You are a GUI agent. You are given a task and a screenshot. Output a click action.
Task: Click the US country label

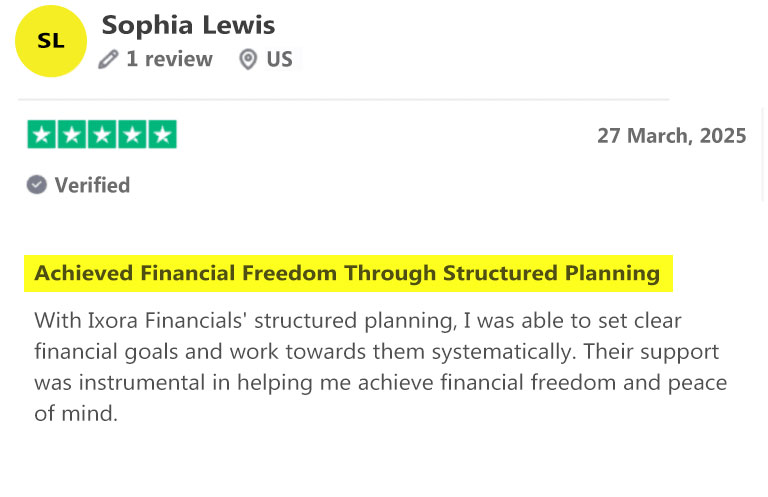click(x=279, y=59)
